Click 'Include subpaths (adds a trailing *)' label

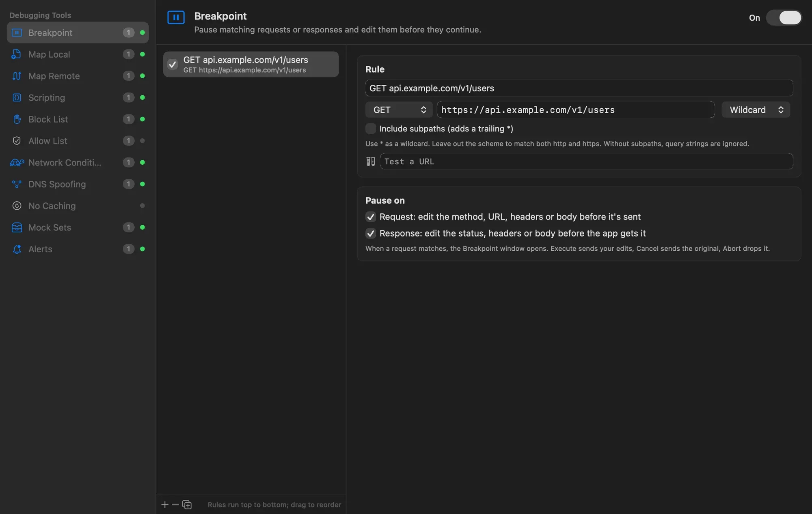(446, 129)
